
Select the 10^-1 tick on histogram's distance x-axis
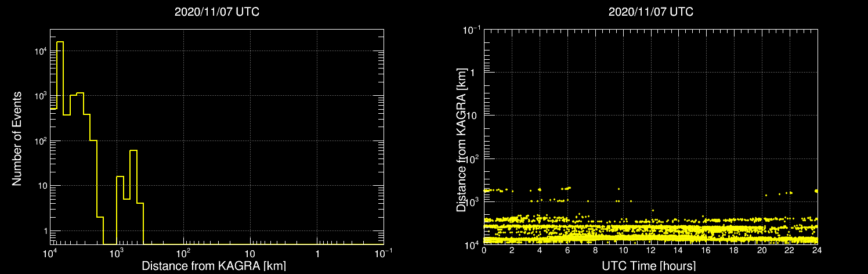click(x=384, y=253)
